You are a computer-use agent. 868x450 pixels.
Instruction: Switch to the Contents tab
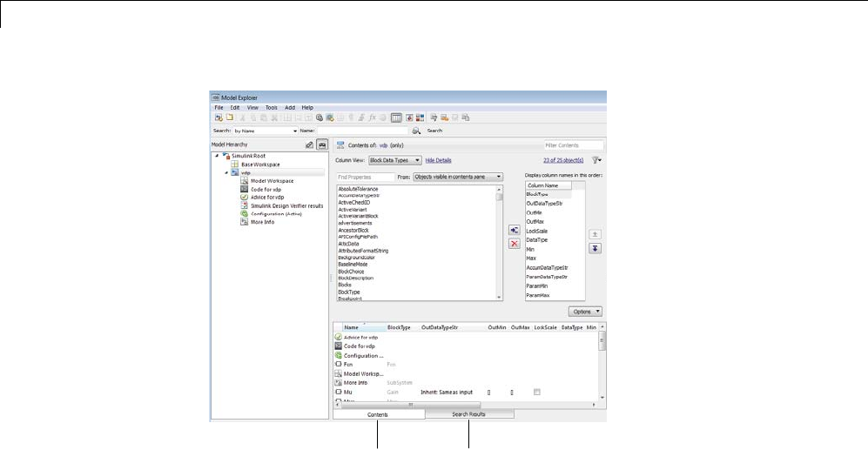378,414
